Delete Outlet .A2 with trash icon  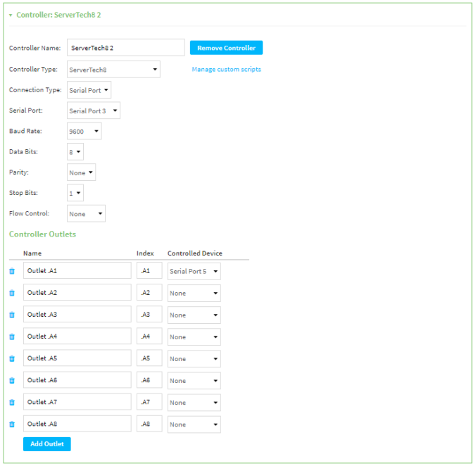pos(12,293)
